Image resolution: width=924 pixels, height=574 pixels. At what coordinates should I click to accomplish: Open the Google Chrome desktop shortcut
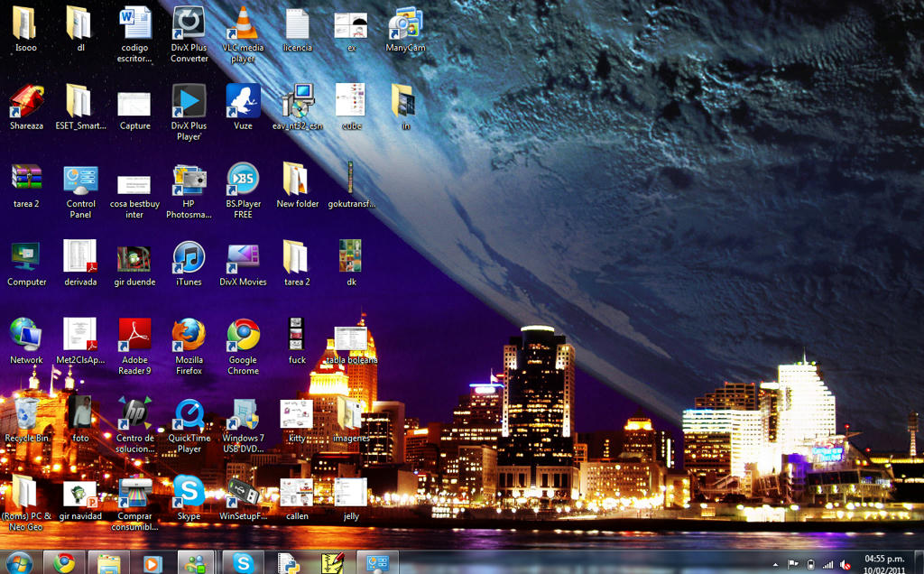[243, 335]
